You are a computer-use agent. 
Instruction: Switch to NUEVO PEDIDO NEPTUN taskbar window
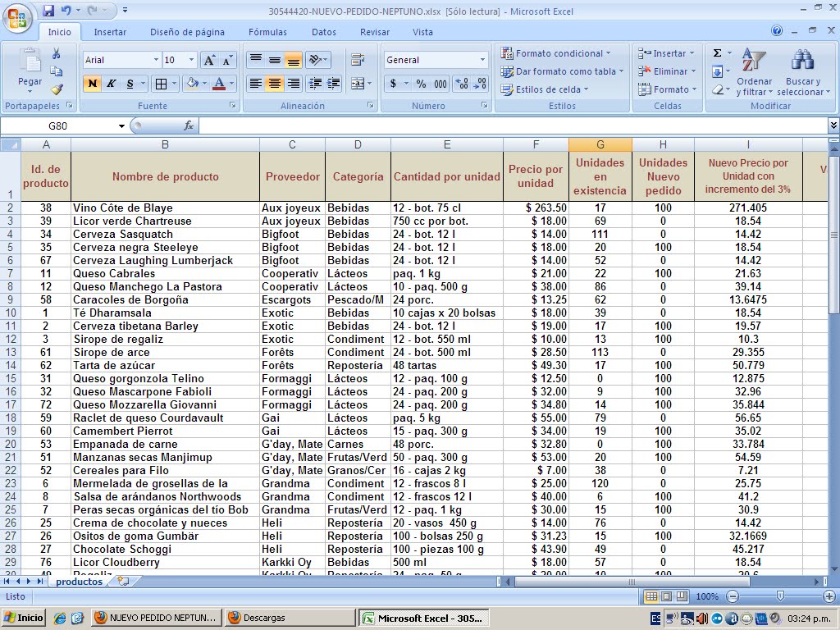click(x=157, y=618)
